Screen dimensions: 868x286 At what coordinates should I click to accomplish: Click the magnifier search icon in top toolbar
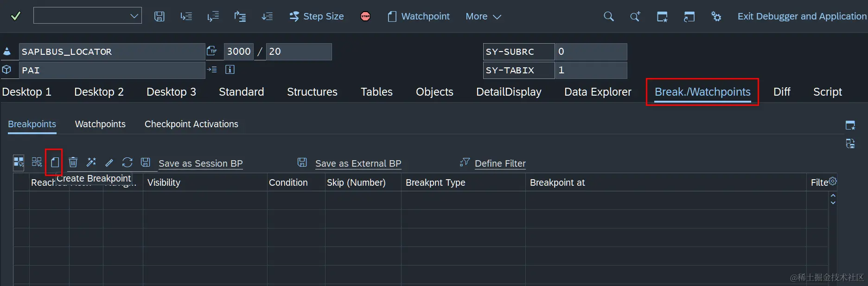tap(608, 17)
